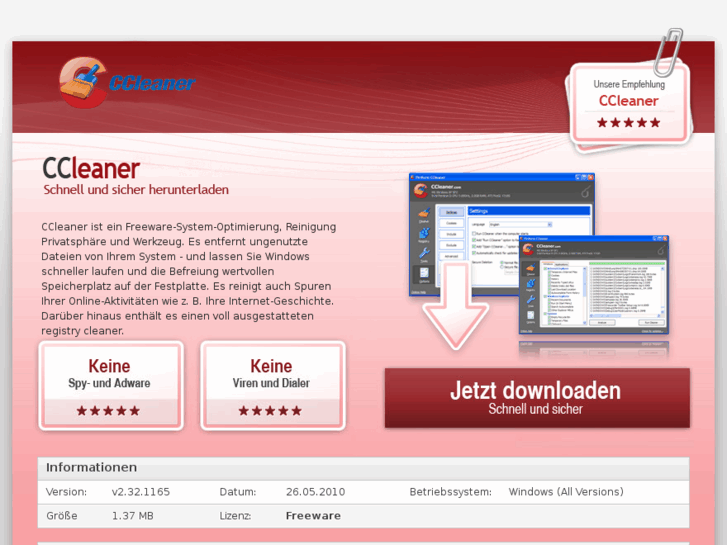Click the paperclip icon on the recommendation note
727x545 pixels.
pyautogui.click(x=668, y=52)
